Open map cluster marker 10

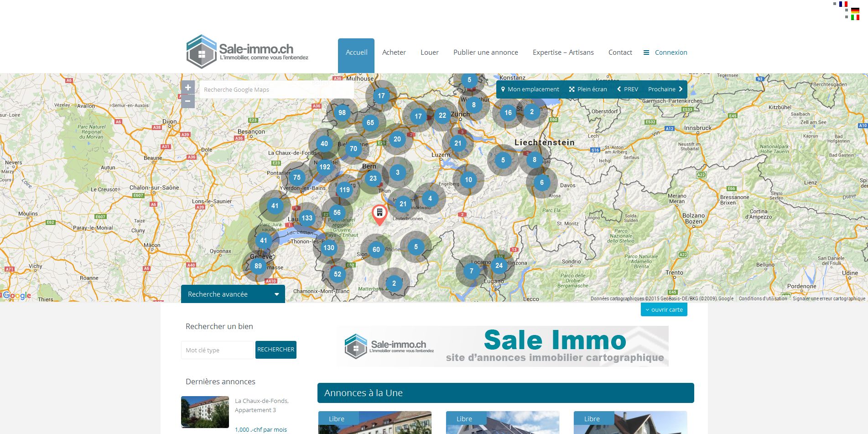(468, 180)
